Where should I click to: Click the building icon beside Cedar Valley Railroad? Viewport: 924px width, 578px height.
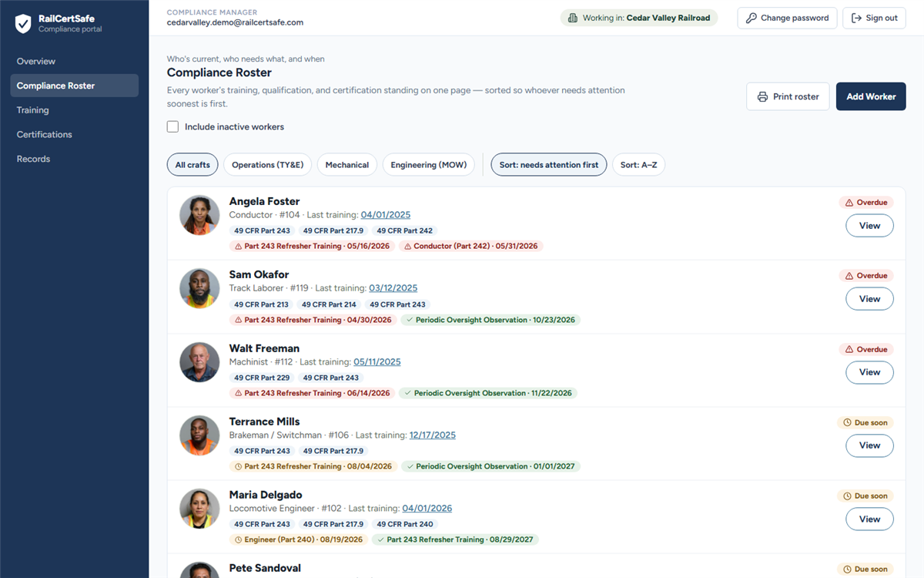pos(573,18)
